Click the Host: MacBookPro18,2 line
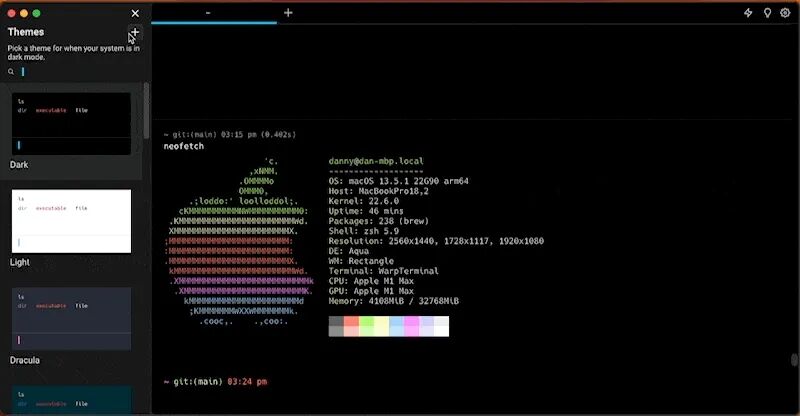The height and width of the screenshot is (416, 800). coord(379,191)
